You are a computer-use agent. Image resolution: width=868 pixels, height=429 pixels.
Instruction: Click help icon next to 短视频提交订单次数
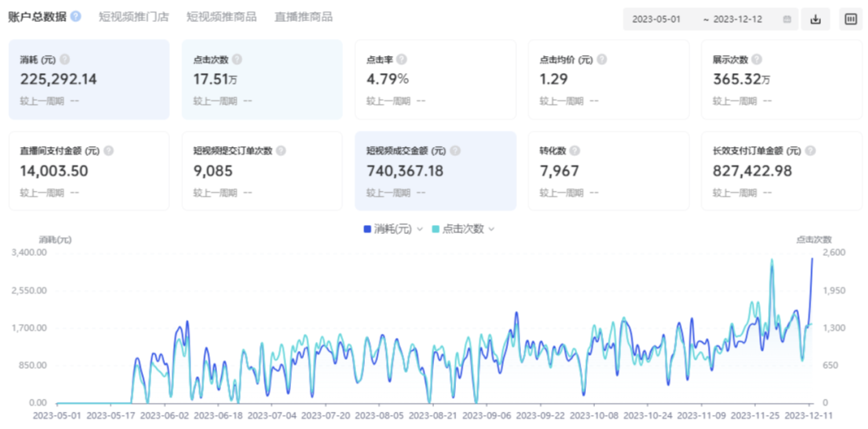click(x=281, y=151)
